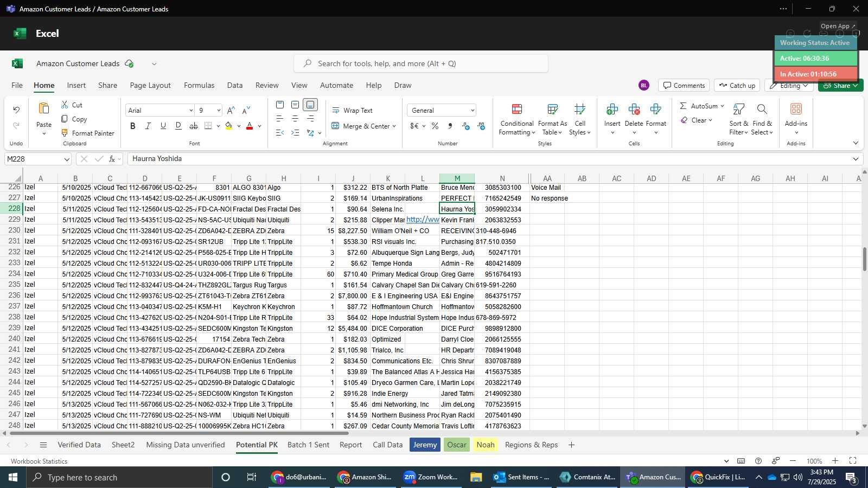Toggle italic formatting
Image resolution: width=868 pixels, height=488 pixels.
click(x=148, y=126)
